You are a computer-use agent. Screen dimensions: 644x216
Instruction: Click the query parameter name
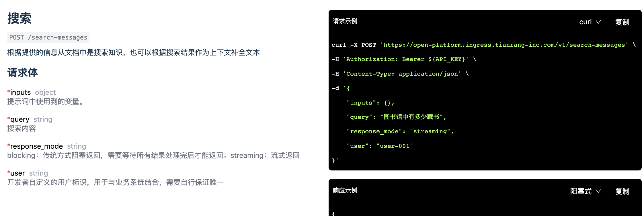[x=20, y=119]
